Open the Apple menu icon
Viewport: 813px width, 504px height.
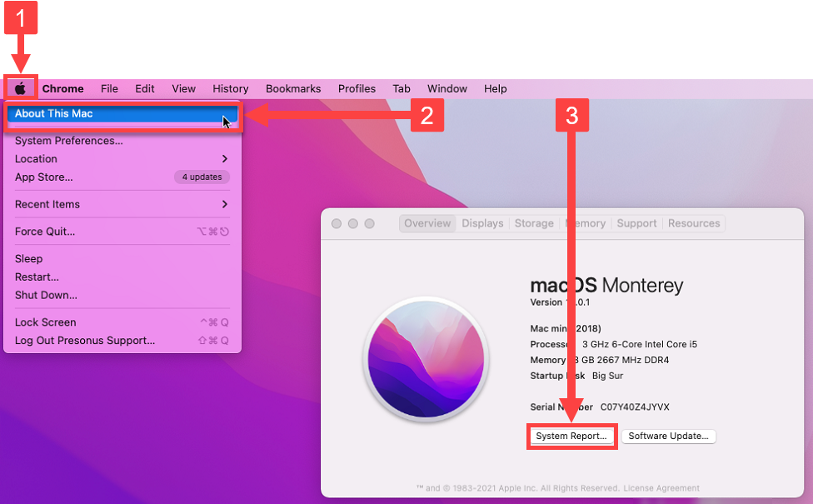coord(20,88)
